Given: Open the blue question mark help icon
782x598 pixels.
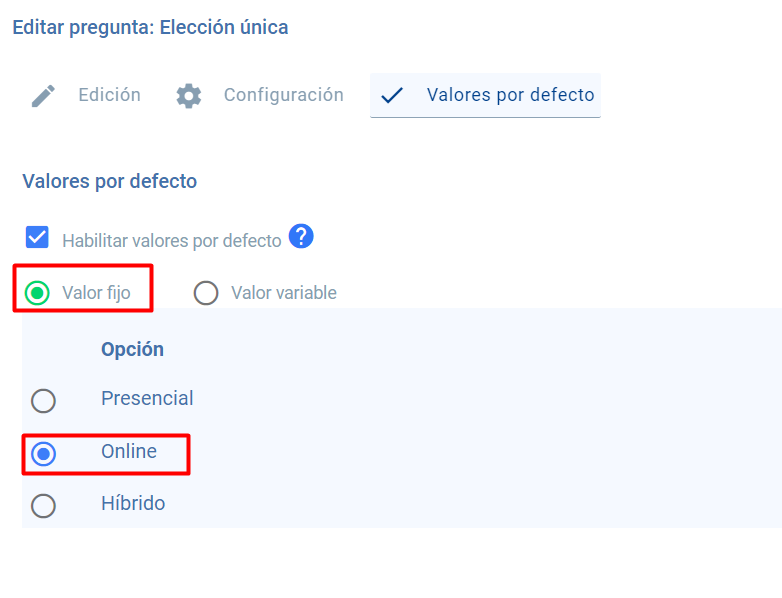Looking at the screenshot, I should (x=301, y=237).
